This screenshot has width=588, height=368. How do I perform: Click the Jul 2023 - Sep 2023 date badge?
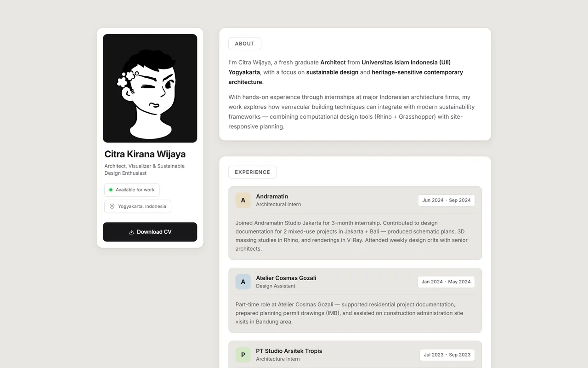447,355
